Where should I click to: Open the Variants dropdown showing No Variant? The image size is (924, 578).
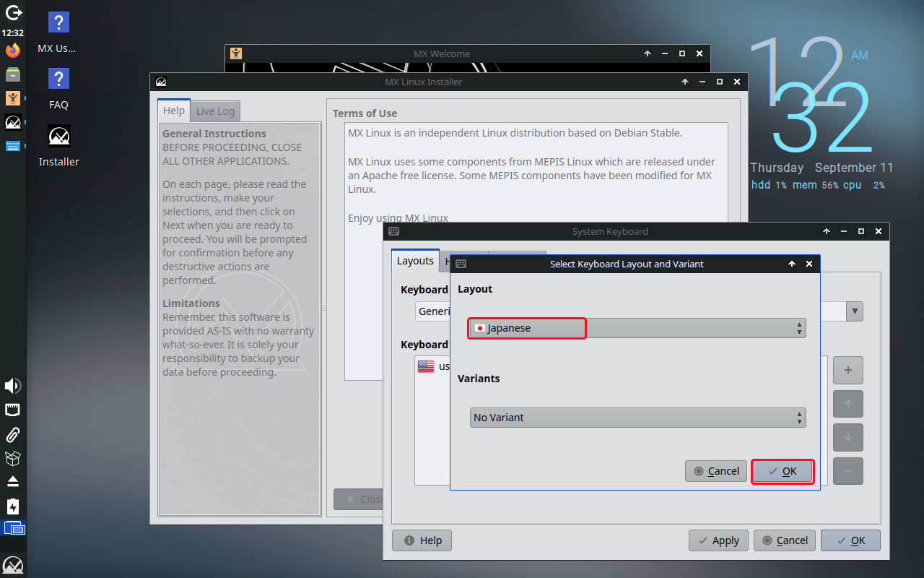tap(637, 418)
